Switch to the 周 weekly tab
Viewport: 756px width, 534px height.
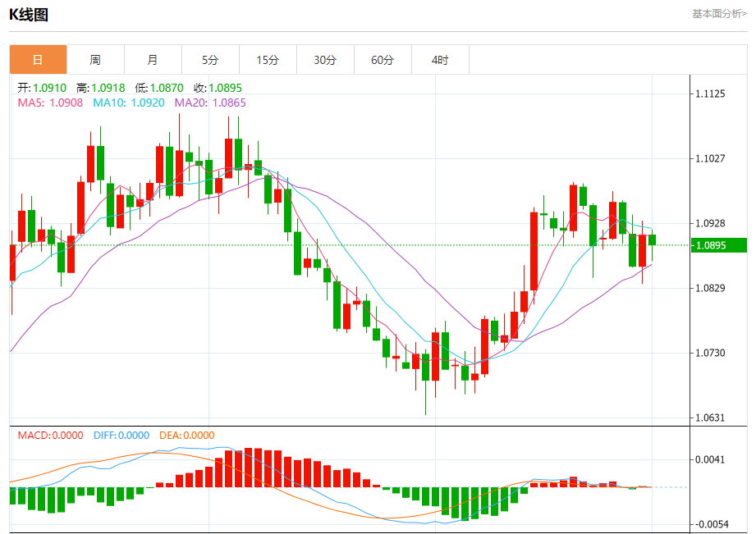pyautogui.click(x=95, y=60)
